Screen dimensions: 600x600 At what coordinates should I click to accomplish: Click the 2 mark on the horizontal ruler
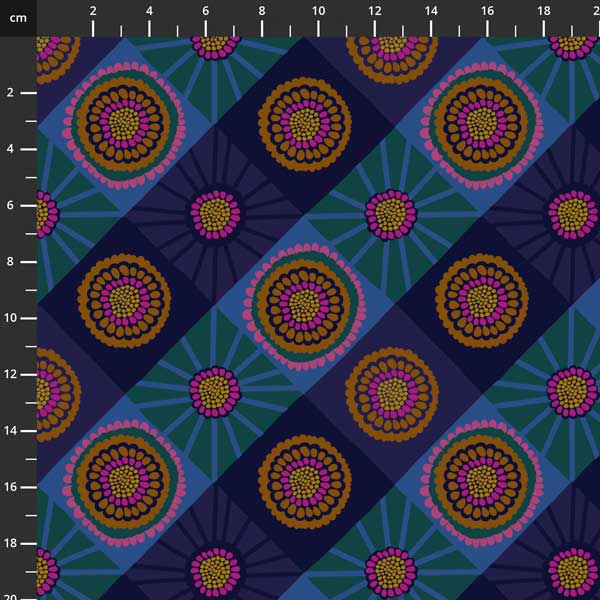click(93, 11)
